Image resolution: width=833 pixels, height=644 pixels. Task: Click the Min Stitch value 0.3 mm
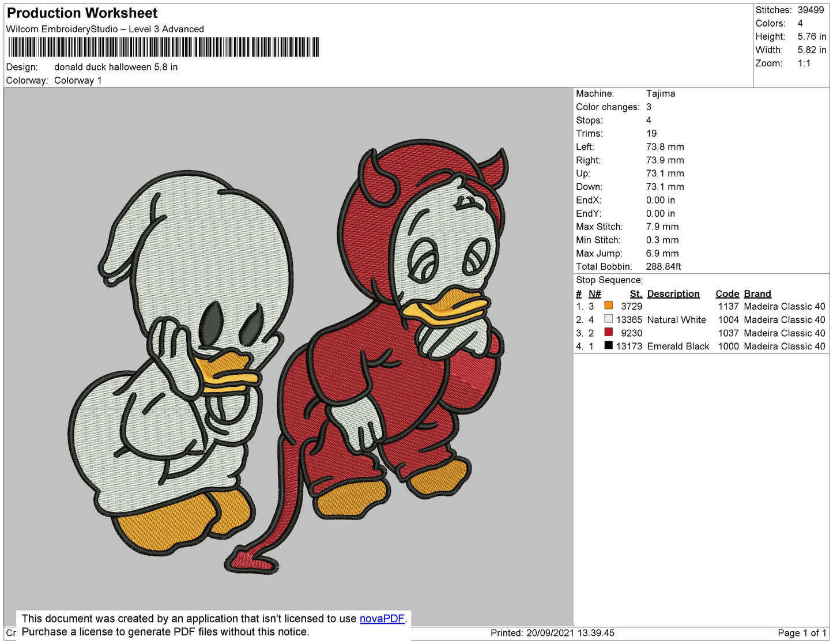[x=662, y=240]
